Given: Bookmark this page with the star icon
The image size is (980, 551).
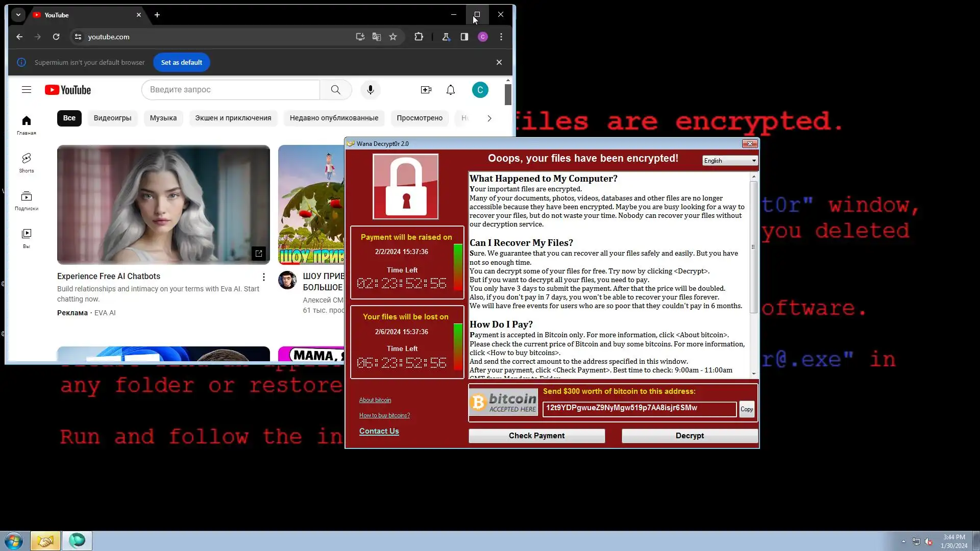Looking at the screenshot, I should coord(393,37).
